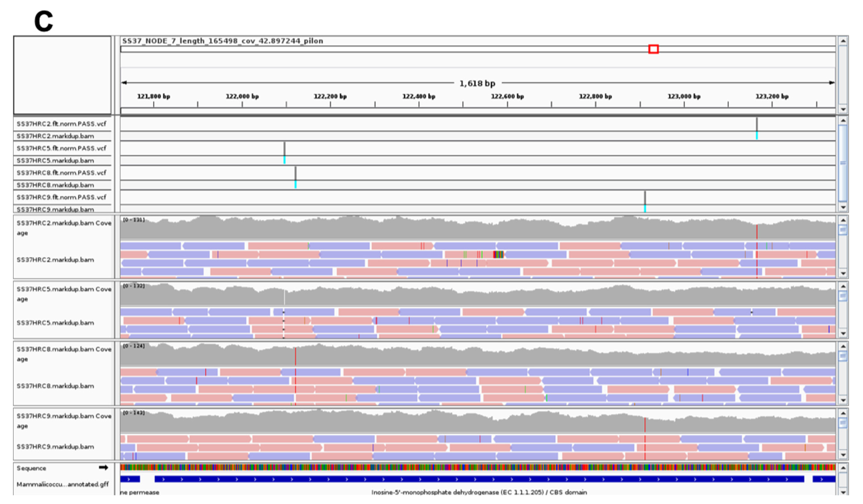Click the SS37HRC5 variant marker in the VCF track
Screen dimensions: 863x504
284,149
